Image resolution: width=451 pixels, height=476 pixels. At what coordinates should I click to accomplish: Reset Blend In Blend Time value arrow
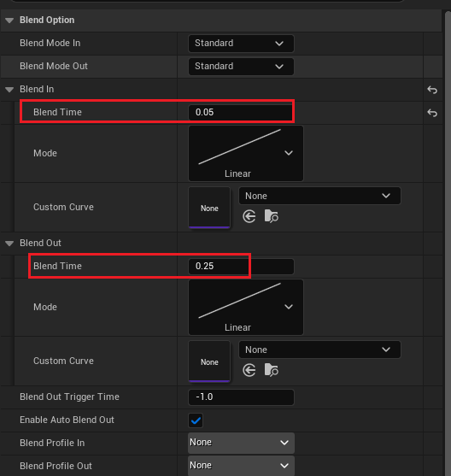432,113
